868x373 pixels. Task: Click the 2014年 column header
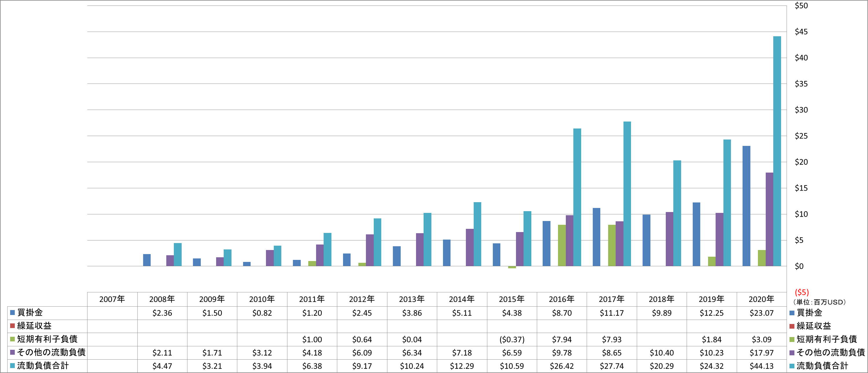(462, 299)
